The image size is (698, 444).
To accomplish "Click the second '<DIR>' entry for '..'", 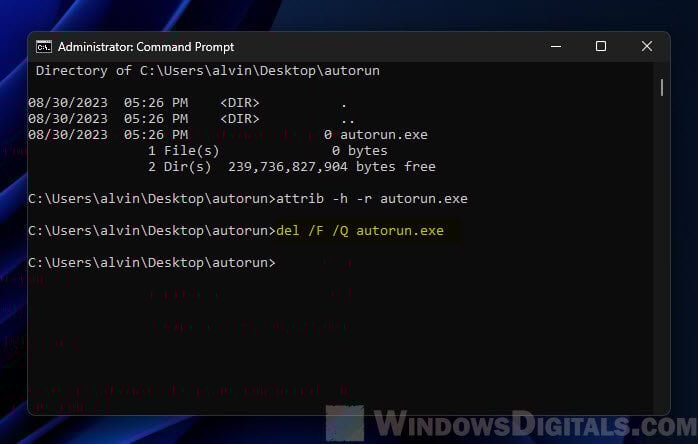I will 239,118.
